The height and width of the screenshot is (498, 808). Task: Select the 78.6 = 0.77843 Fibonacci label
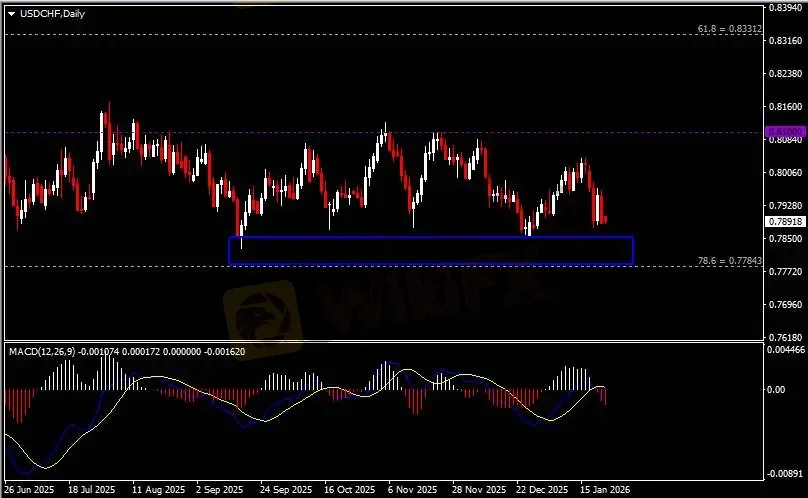coord(729,260)
